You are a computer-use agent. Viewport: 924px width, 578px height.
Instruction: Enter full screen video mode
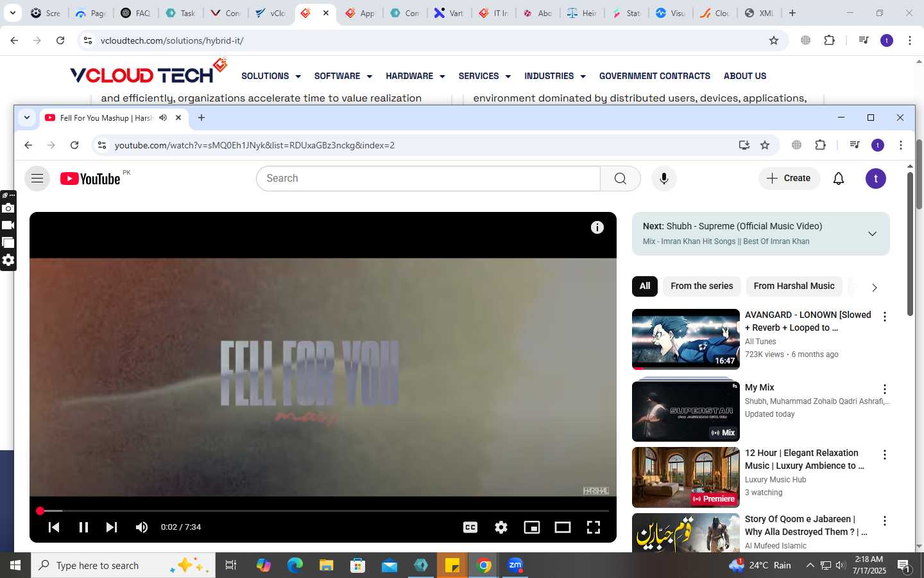click(594, 527)
